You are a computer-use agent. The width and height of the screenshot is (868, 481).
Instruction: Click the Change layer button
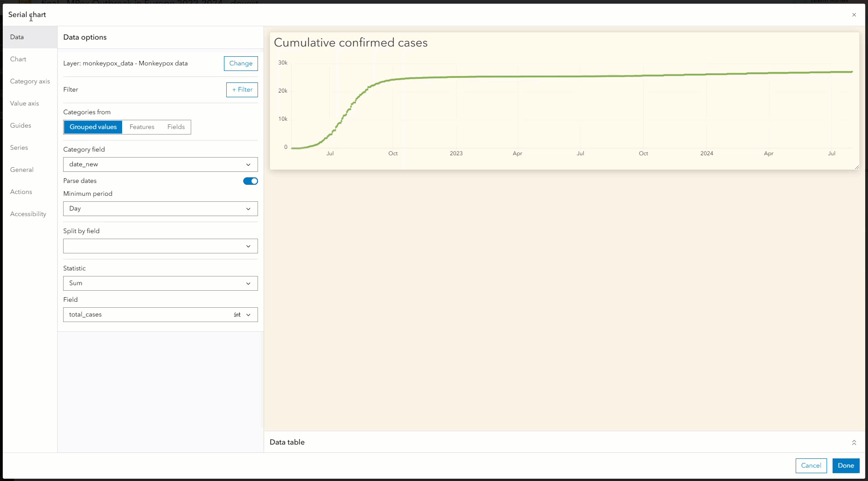tap(240, 63)
